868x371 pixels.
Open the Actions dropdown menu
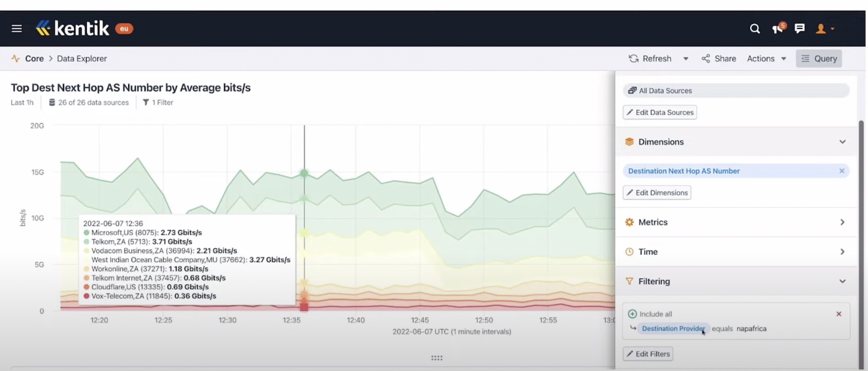766,58
